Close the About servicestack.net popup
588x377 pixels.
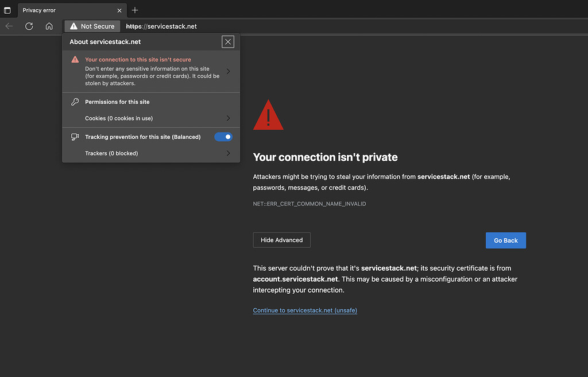tap(227, 41)
